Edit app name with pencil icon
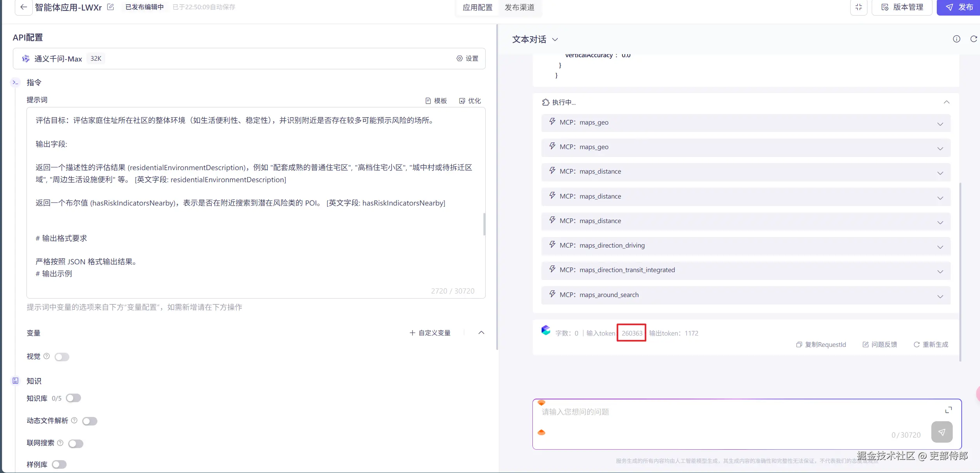Screen dimensions: 980x473 click(111, 7)
